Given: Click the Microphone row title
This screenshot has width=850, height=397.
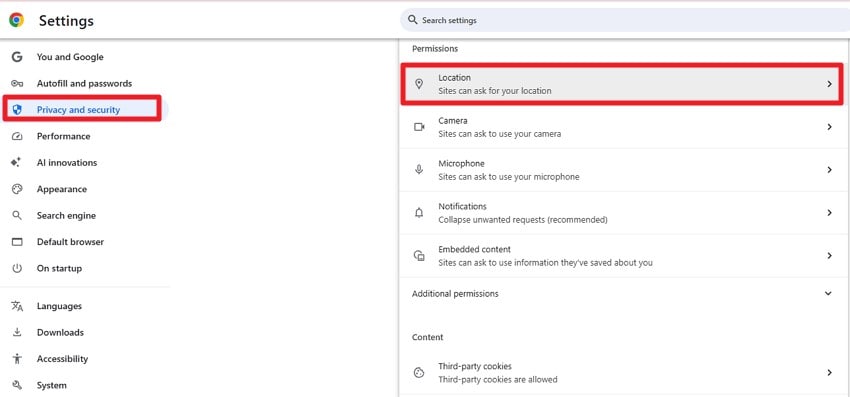Looking at the screenshot, I should 461,163.
